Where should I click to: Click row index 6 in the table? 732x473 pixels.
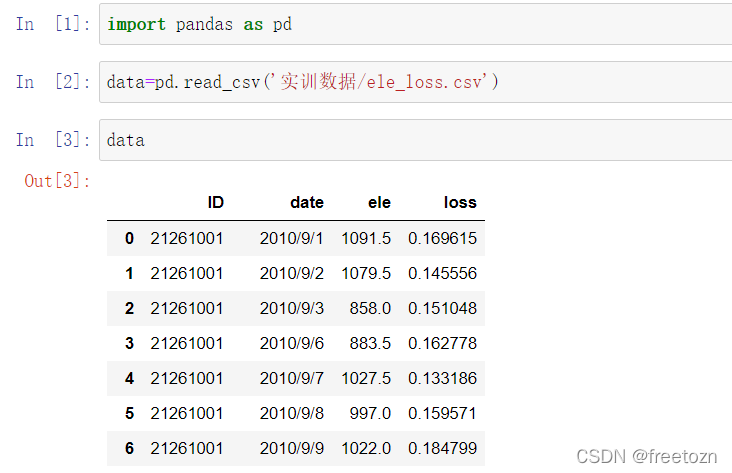(x=129, y=448)
